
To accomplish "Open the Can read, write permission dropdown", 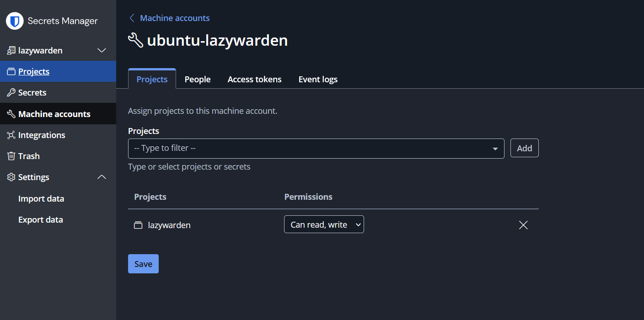I will point(324,224).
